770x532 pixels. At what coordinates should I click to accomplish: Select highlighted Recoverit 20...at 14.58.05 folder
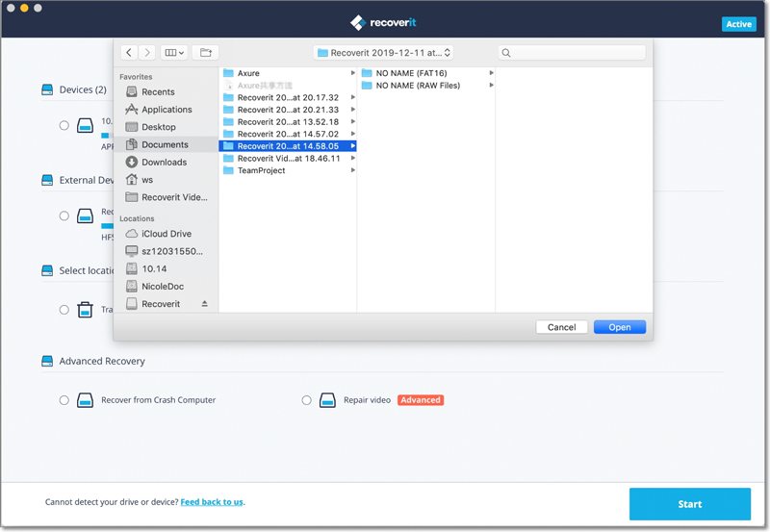point(288,146)
